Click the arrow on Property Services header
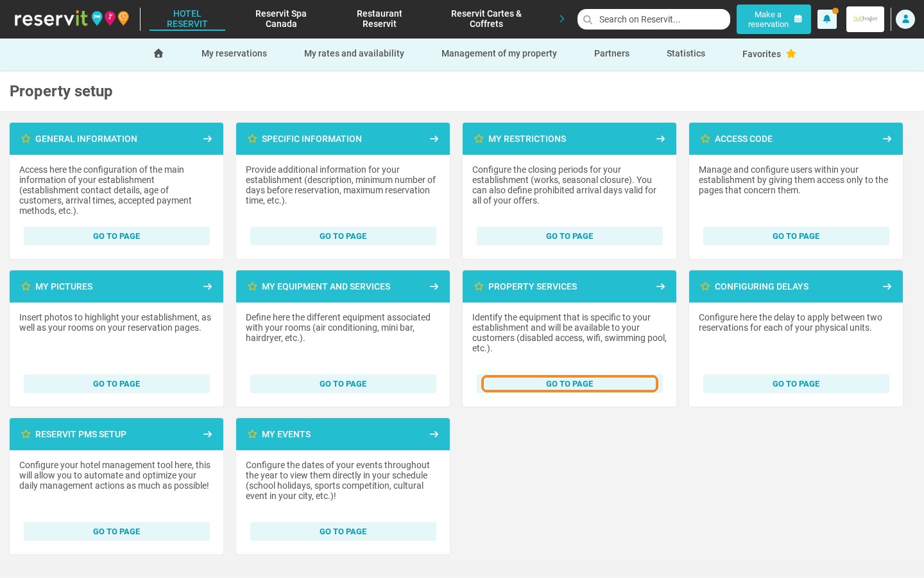Viewport: 924px width, 578px height. tap(660, 286)
